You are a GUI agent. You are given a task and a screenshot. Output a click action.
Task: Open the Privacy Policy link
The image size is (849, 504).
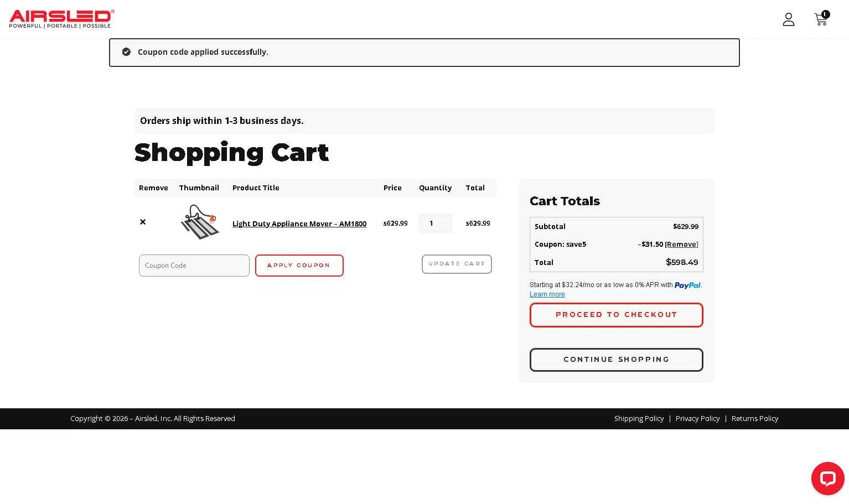pos(698,419)
